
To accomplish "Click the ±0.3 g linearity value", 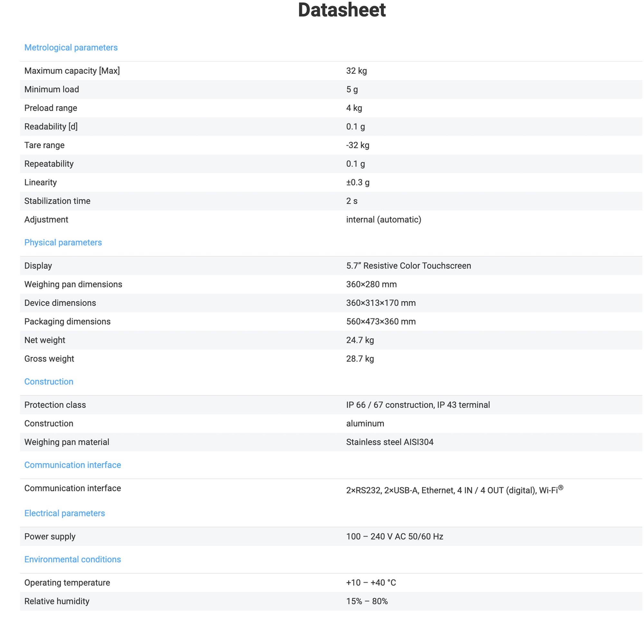I will [x=358, y=182].
